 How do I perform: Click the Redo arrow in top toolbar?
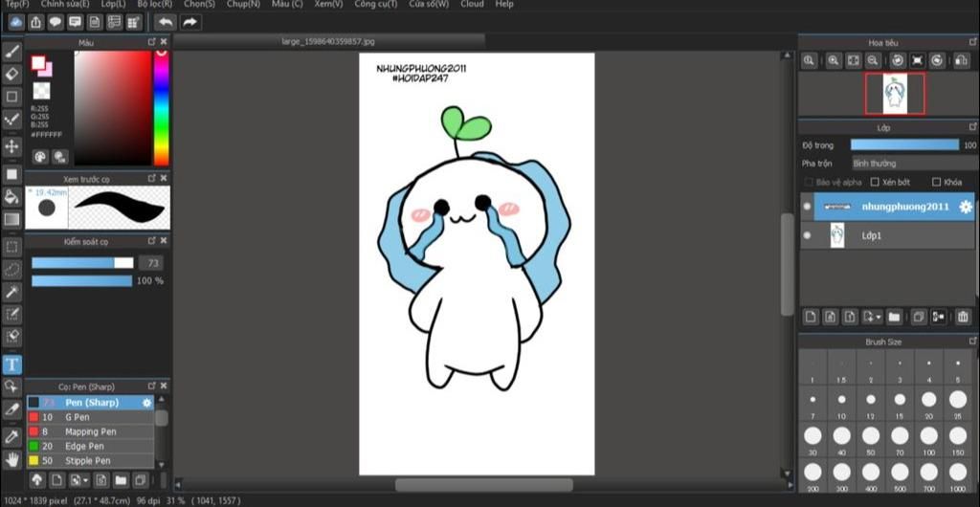click(190, 22)
